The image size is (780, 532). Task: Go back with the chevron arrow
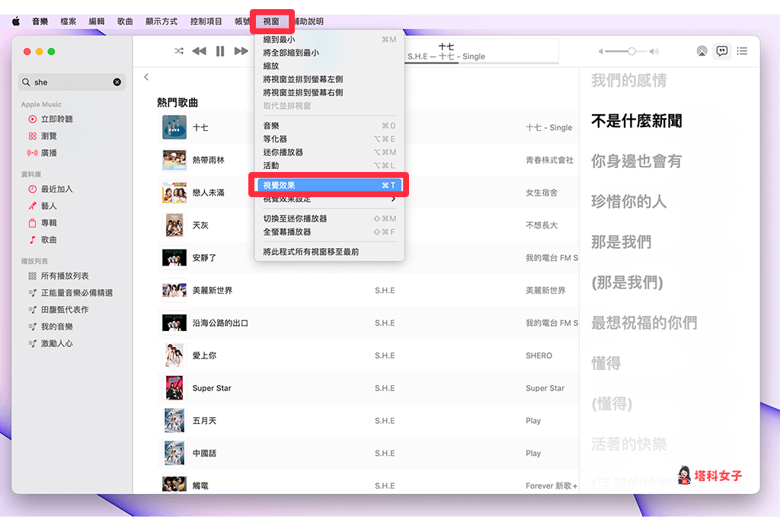coord(146,77)
